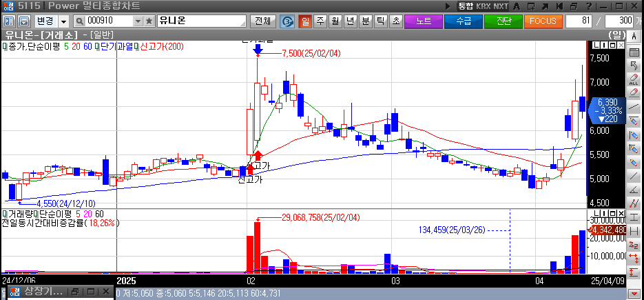Click the A button atop right toolbar
The width and height of the screenshot is (644, 300).
point(634,36)
